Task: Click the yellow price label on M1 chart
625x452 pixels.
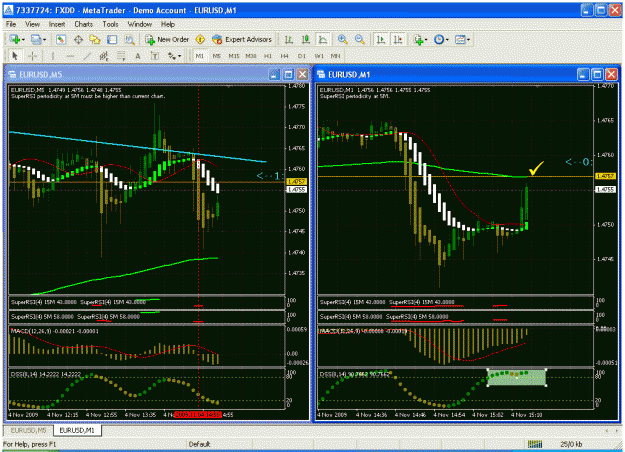Action: [605, 176]
